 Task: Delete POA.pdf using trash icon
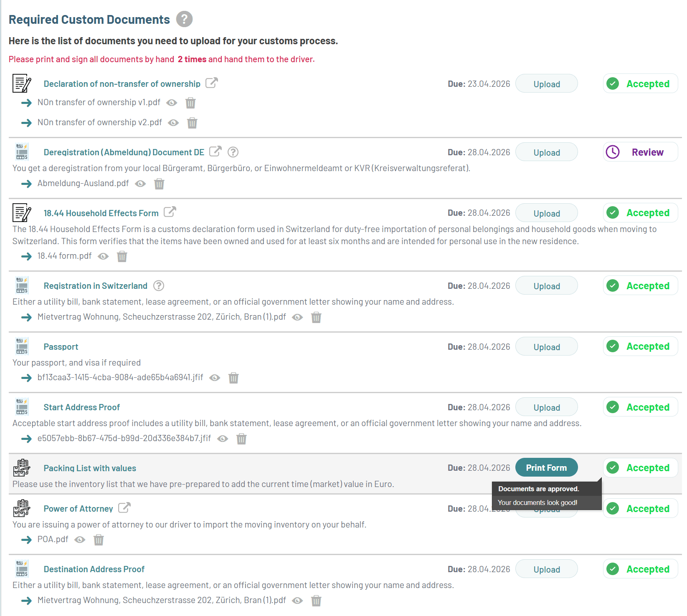(99, 540)
